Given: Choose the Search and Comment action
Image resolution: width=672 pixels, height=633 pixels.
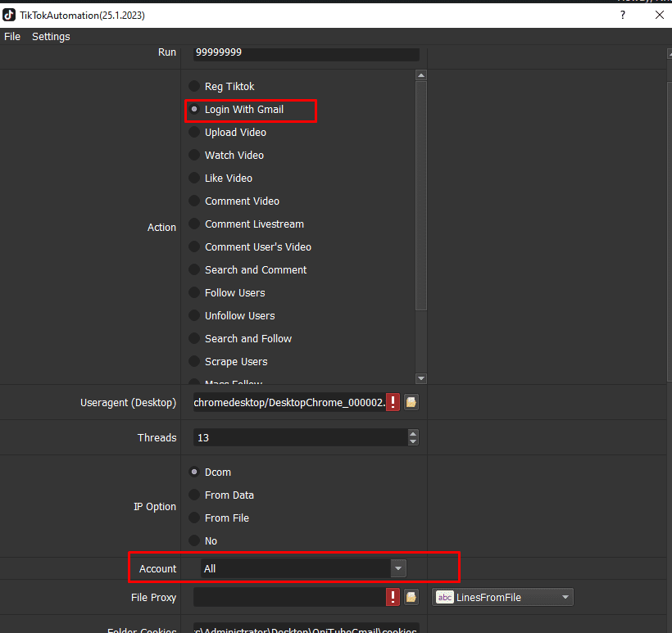Looking at the screenshot, I should (x=247, y=269).
